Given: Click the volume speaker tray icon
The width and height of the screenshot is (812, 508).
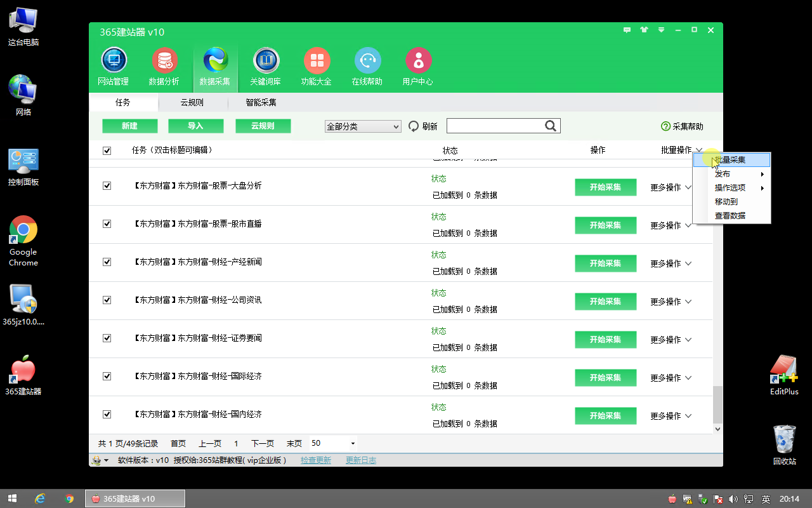Looking at the screenshot, I should coord(734,499).
